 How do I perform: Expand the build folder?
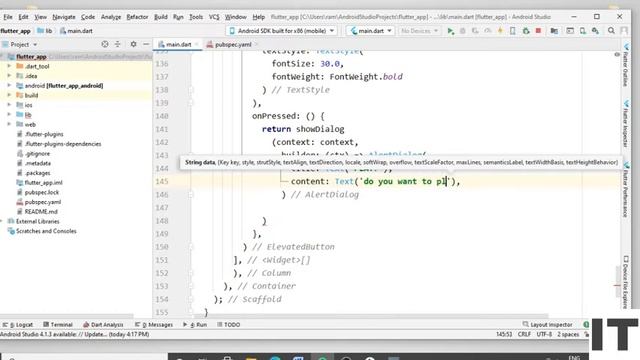[9, 95]
